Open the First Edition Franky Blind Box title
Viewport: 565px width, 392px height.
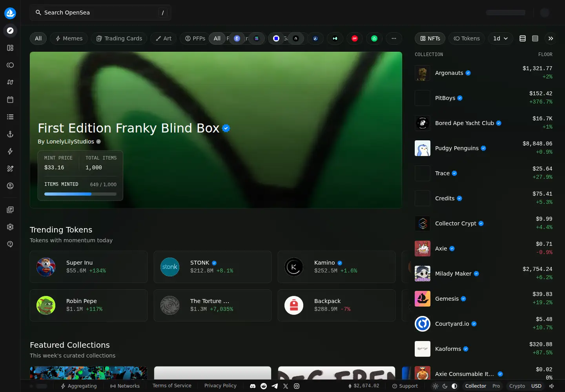[x=128, y=128]
